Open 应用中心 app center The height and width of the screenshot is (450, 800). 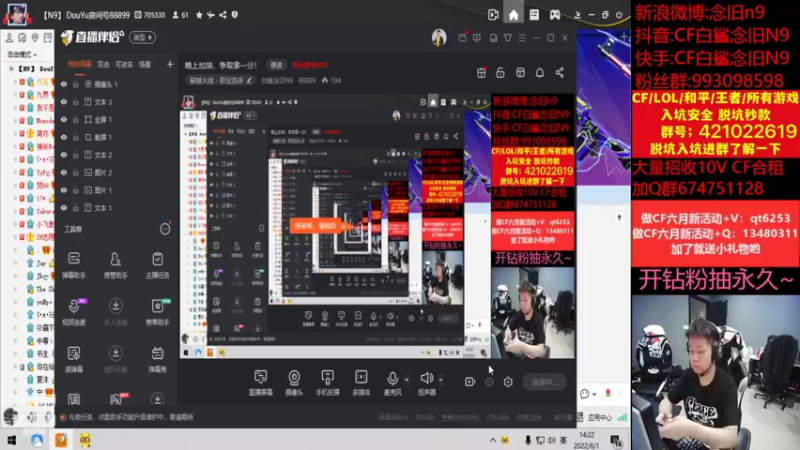point(599,417)
